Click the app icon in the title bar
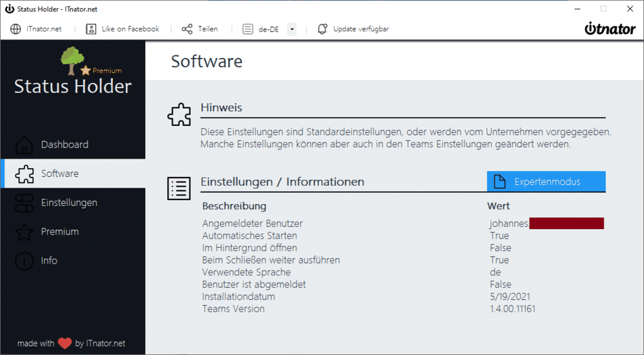Viewport: 644px width, 355px height. coord(9,9)
